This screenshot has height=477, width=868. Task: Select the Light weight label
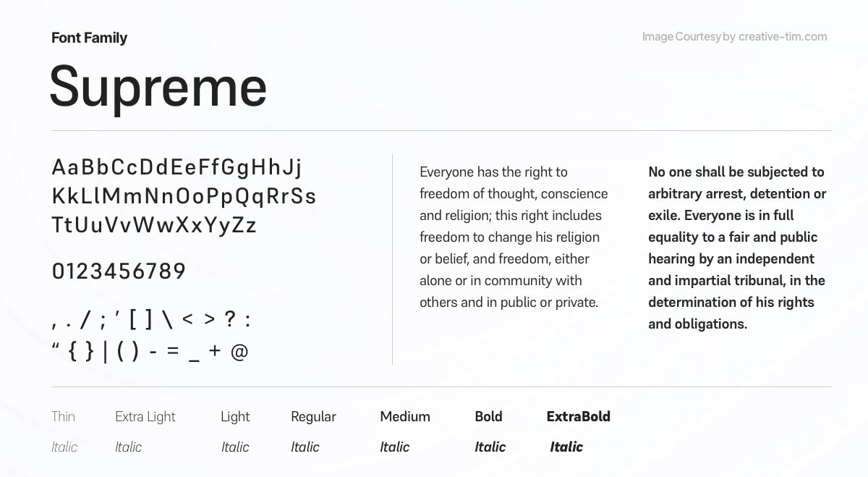[x=235, y=416]
